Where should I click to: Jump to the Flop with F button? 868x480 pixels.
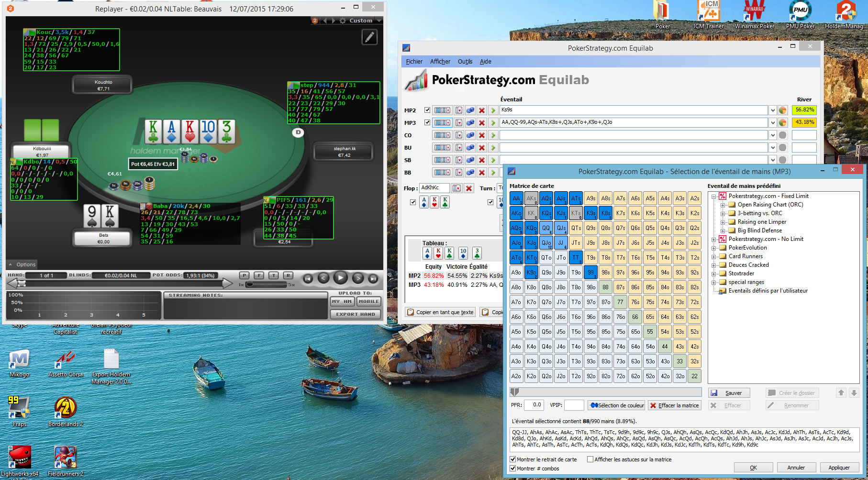click(x=259, y=275)
